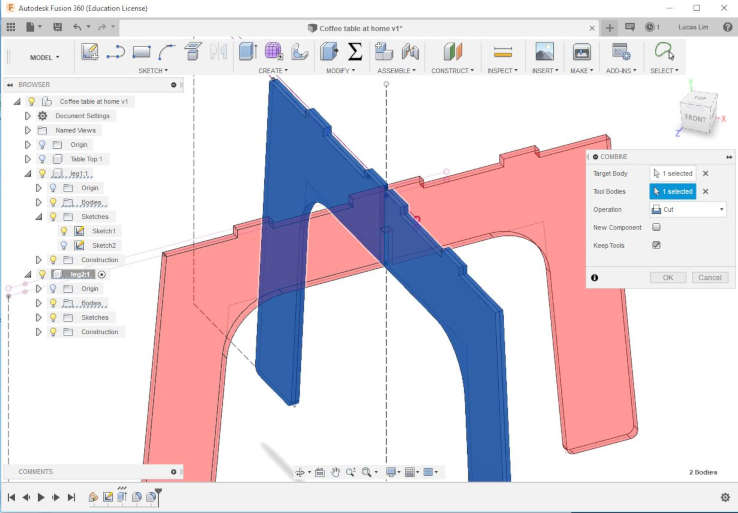Select New Component assemble icon
The height and width of the screenshot is (513, 738).
pyautogui.click(x=384, y=51)
